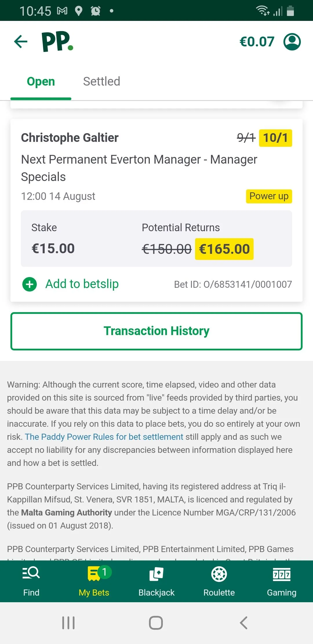The height and width of the screenshot is (644, 313).
Task: Open the account profile icon
Action: [292, 41]
